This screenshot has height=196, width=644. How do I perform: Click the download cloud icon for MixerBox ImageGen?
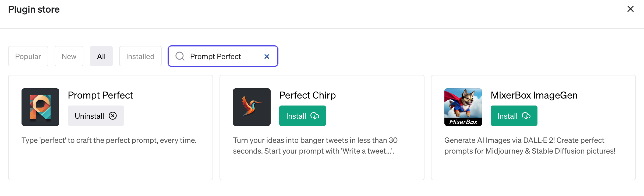(x=526, y=116)
